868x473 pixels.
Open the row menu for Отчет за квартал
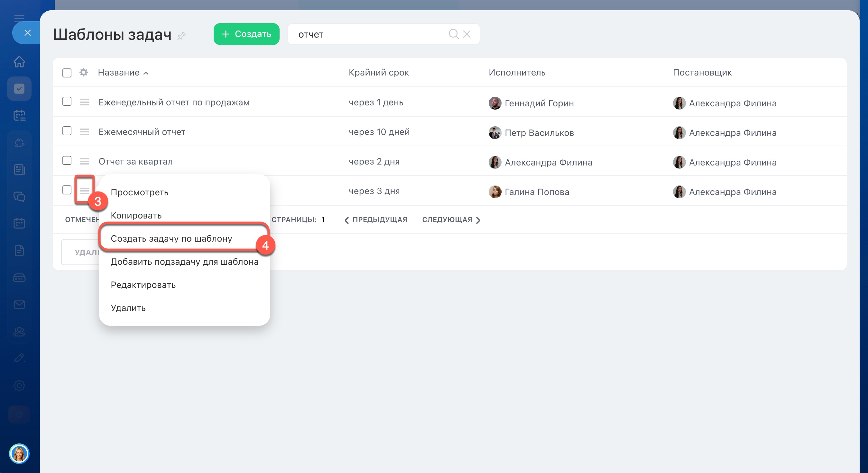[x=84, y=161]
